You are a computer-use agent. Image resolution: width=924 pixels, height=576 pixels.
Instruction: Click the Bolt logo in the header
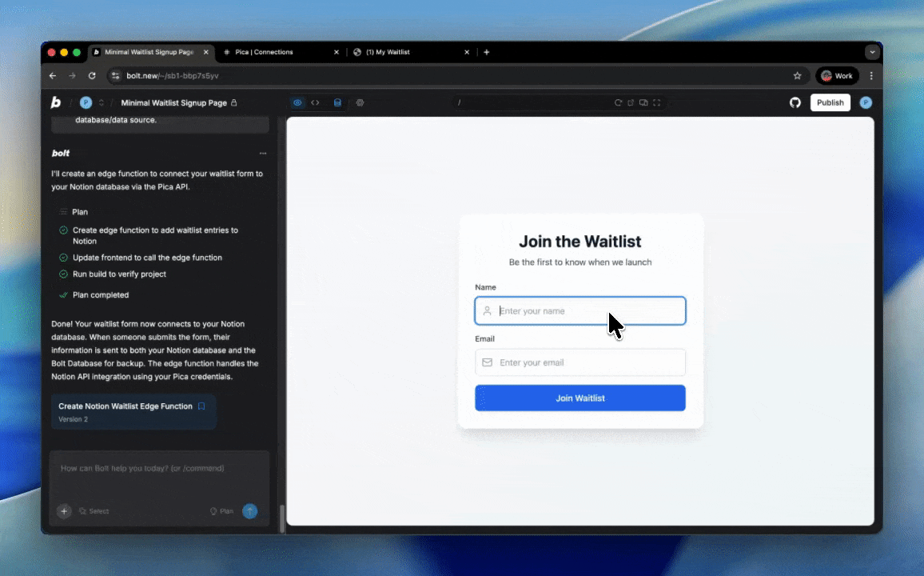coord(56,102)
